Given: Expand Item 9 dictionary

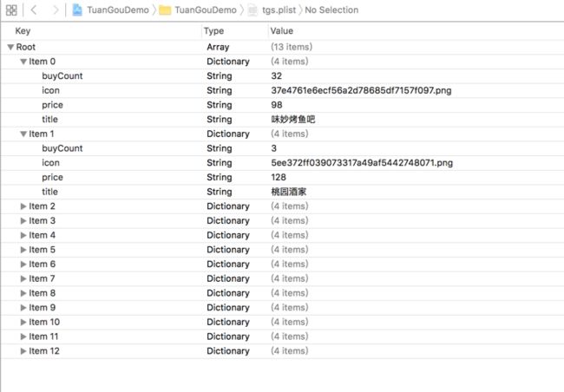Looking at the screenshot, I should coord(23,308).
